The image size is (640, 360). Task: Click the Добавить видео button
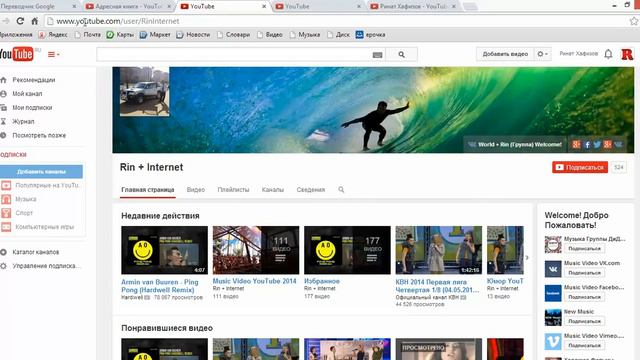tap(505, 54)
